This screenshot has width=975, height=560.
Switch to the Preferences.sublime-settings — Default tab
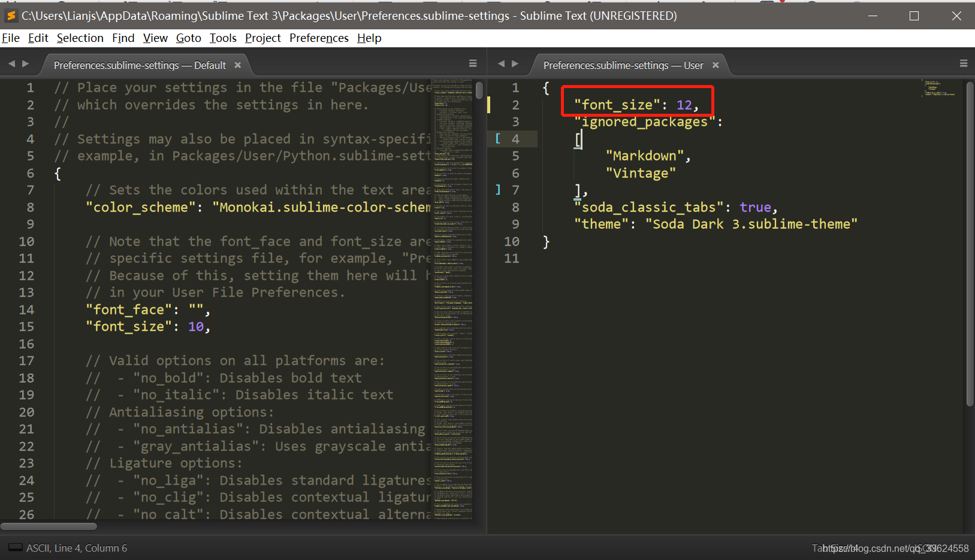click(x=140, y=65)
